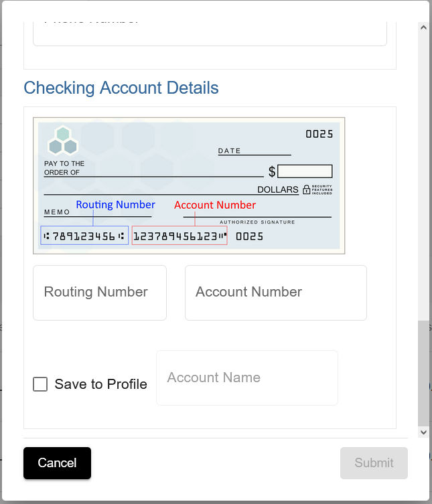Click the Save to Profile label text
The width and height of the screenshot is (432, 504).
point(100,384)
